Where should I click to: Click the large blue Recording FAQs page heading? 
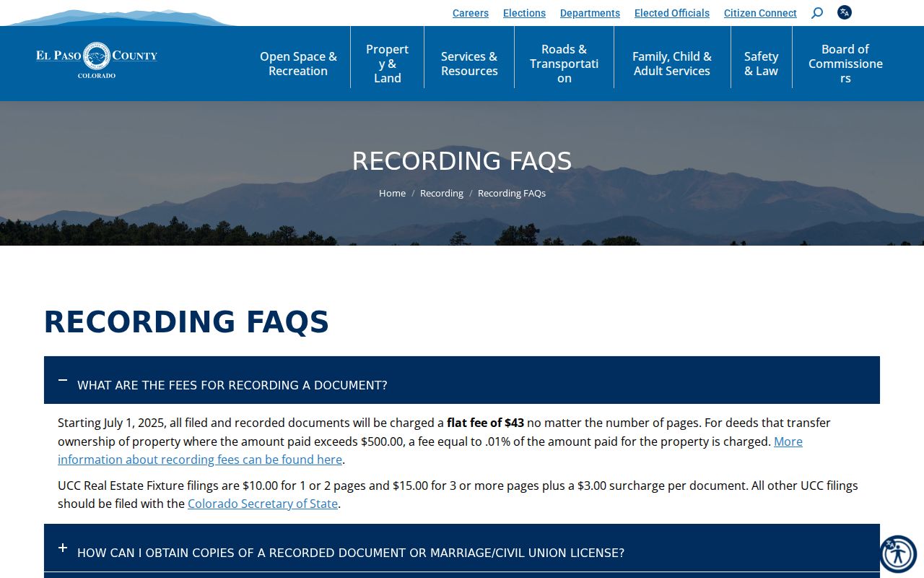(186, 322)
